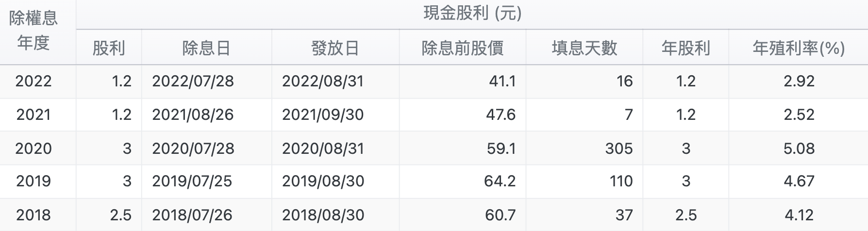Click the 2021 year row cell

point(33,115)
